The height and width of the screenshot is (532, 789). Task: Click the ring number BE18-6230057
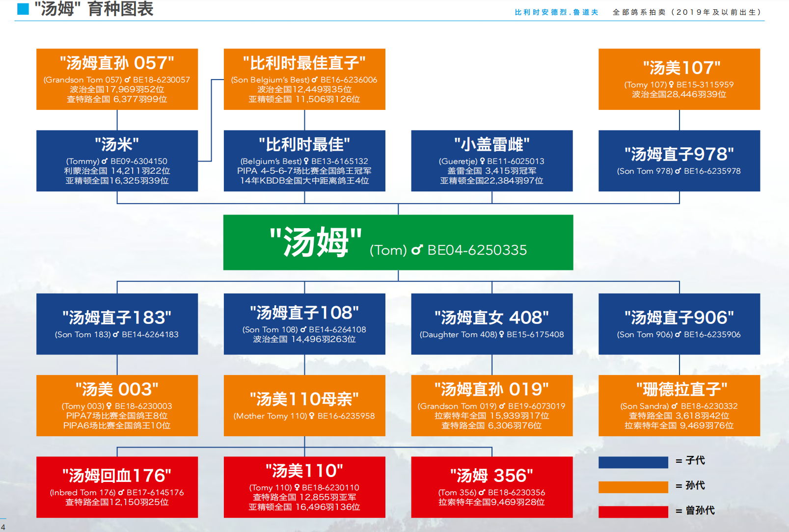[x=161, y=80]
